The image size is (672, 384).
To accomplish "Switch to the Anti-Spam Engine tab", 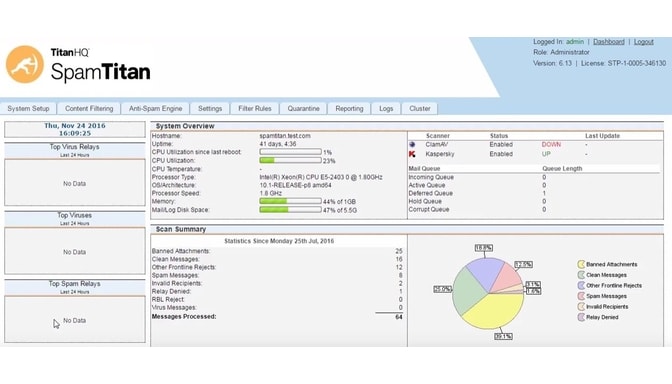I will tap(156, 108).
